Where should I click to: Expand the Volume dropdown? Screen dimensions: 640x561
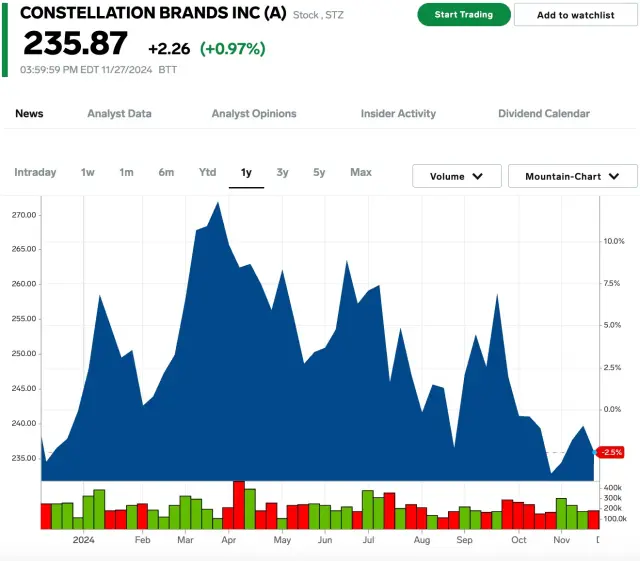(x=457, y=176)
